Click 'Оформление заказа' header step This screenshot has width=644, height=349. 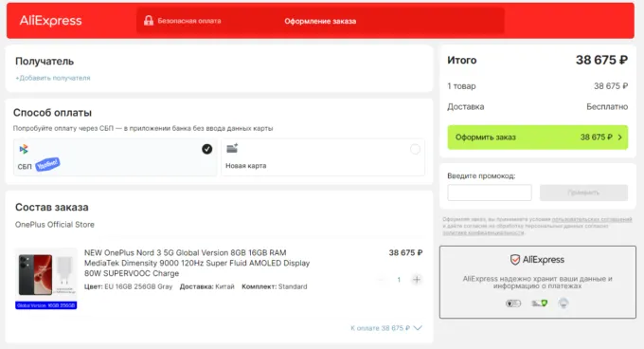pyautogui.click(x=320, y=21)
